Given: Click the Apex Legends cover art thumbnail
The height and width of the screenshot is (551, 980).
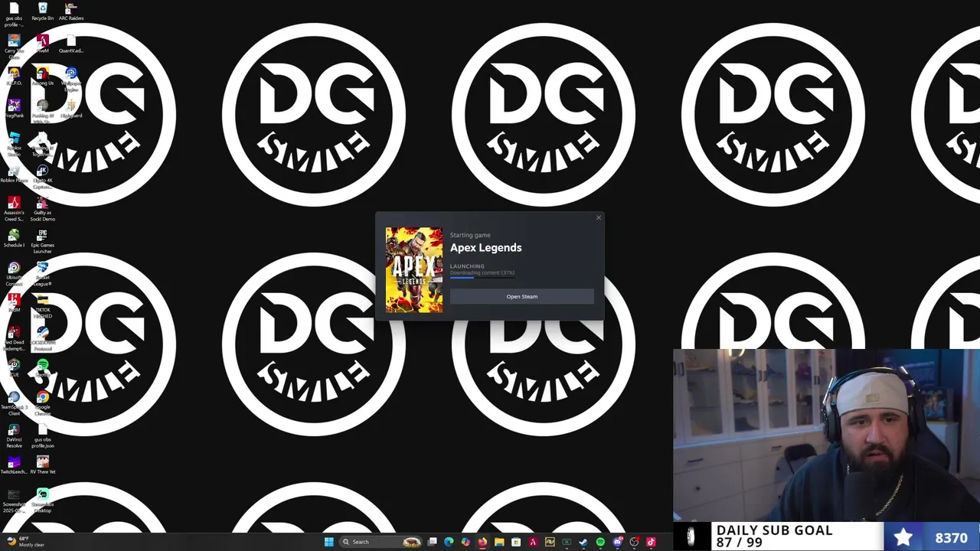Looking at the screenshot, I should (414, 269).
